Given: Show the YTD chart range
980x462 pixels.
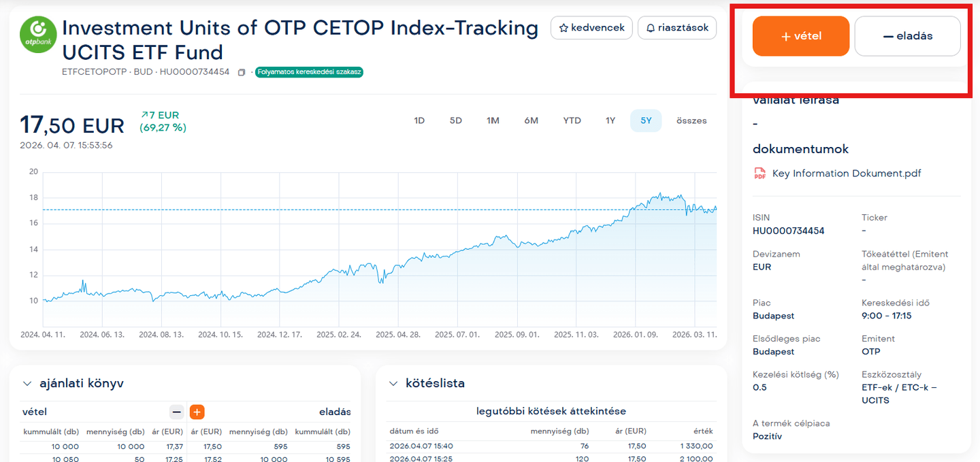Looking at the screenshot, I should tap(572, 120).
